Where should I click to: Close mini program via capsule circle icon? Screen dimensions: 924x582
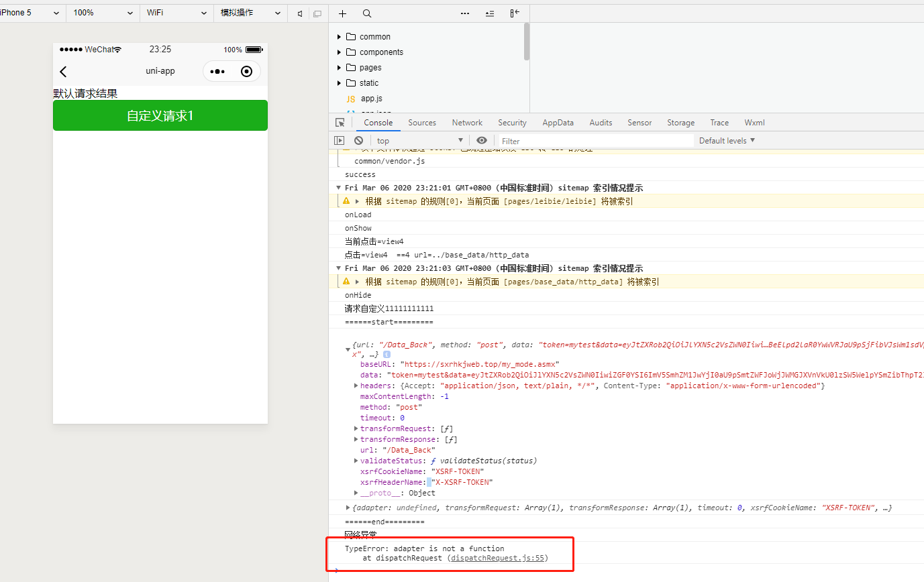pyautogui.click(x=246, y=72)
